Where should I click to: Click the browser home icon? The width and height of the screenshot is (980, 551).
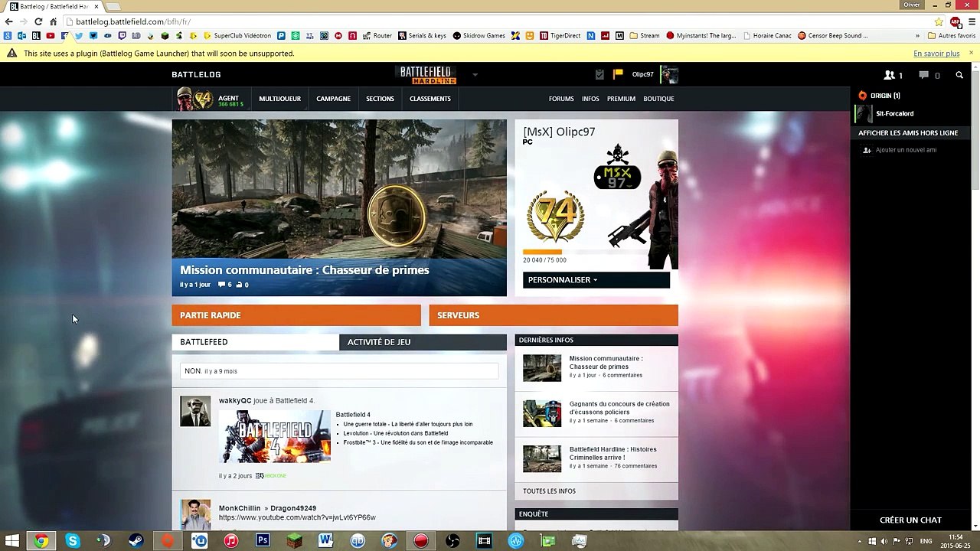[53, 21]
